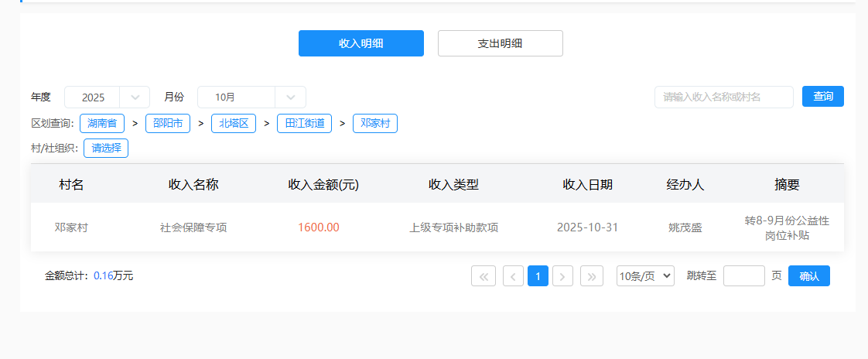Click previous page arrow icon

click(x=513, y=276)
